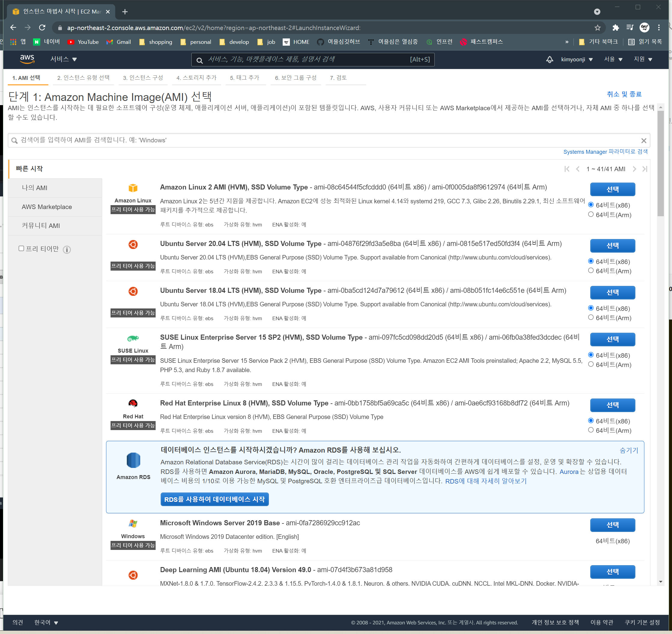Go to step 2 인스턴스 유형 선택 tab
Viewport: 672px width, 634px height.
pos(83,78)
